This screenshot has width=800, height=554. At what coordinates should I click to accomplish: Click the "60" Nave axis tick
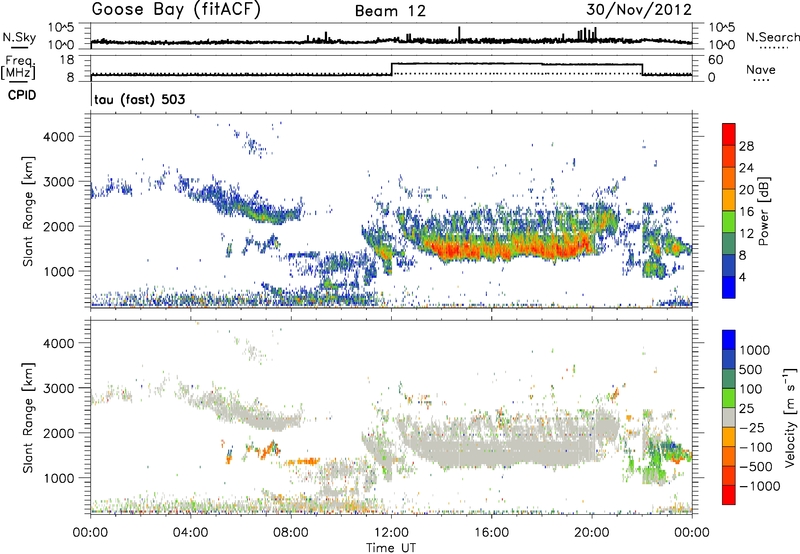point(716,60)
